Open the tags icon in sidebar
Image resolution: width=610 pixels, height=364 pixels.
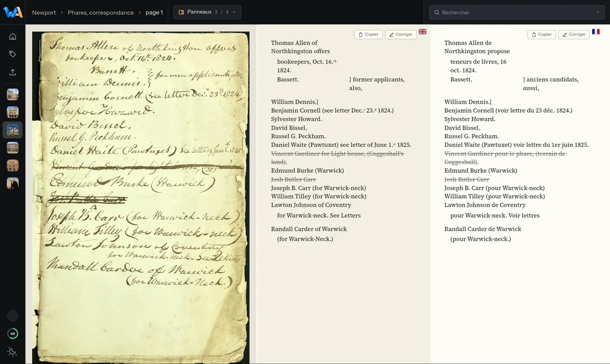click(x=12, y=54)
